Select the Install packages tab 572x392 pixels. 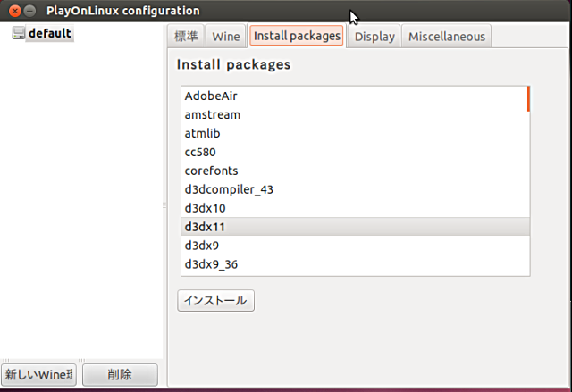click(x=297, y=36)
